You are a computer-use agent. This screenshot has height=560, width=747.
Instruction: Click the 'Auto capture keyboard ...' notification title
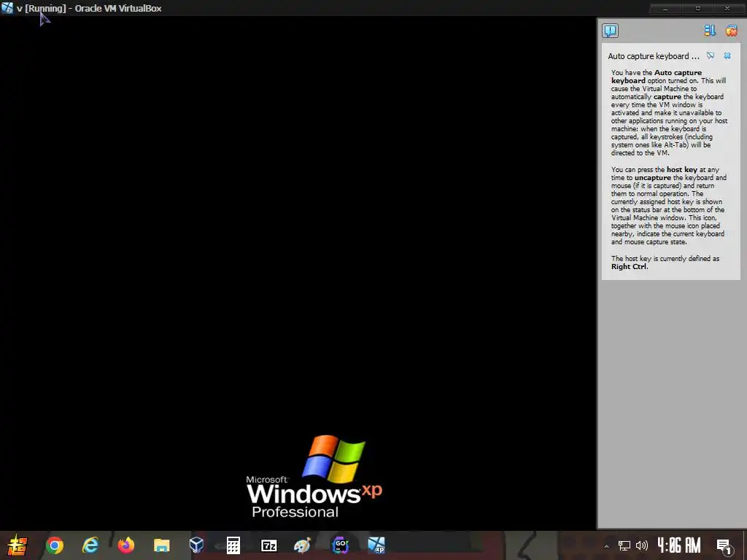[654, 56]
